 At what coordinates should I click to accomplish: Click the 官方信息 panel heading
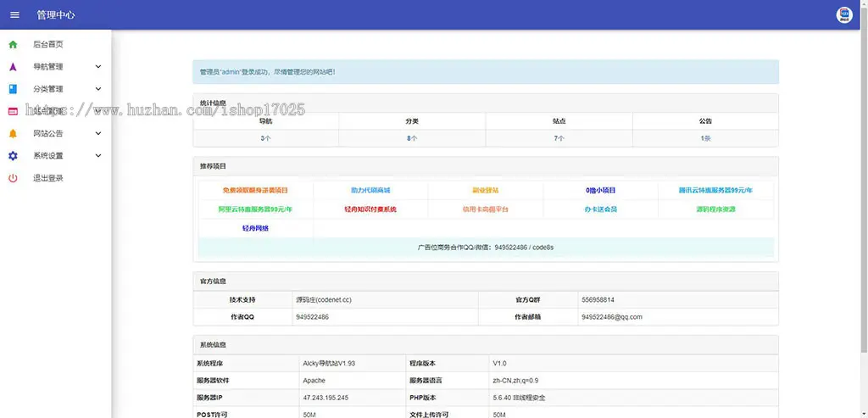point(213,281)
